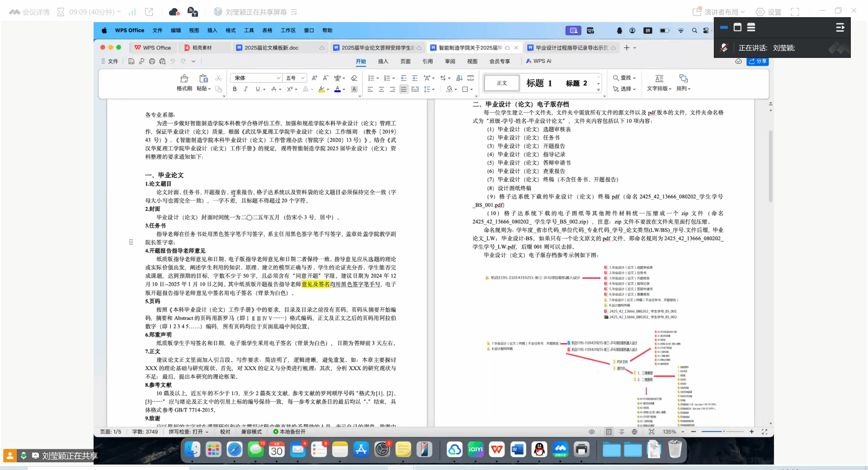
Task: Toggle Bold formatting
Action: [x=235, y=90]
